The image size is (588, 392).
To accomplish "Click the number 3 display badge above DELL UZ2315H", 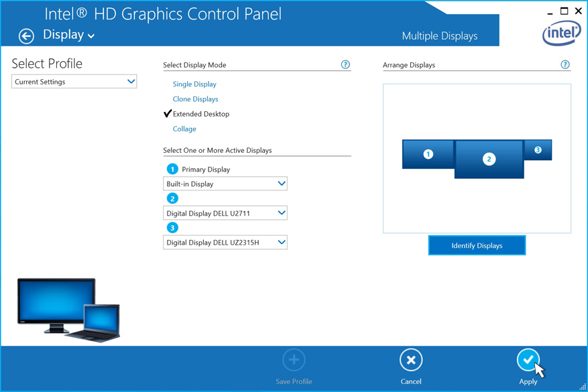I will click(172, 227).
